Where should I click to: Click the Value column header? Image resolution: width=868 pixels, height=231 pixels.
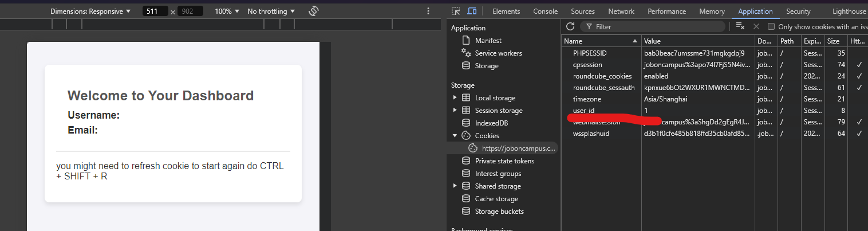click(x=697, y=41)
